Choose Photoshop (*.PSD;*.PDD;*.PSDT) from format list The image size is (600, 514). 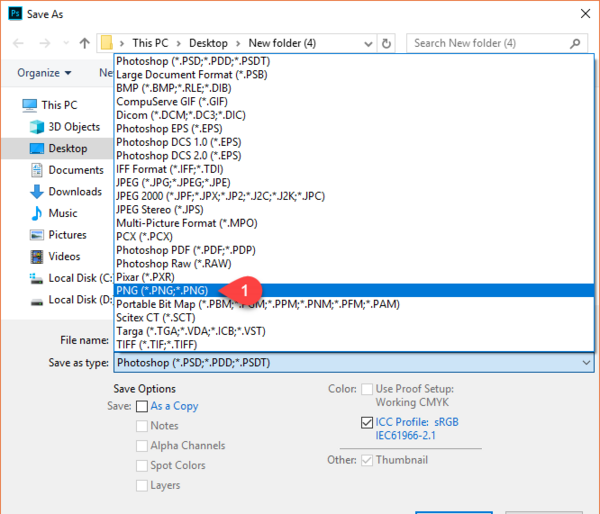click(354, 61)
